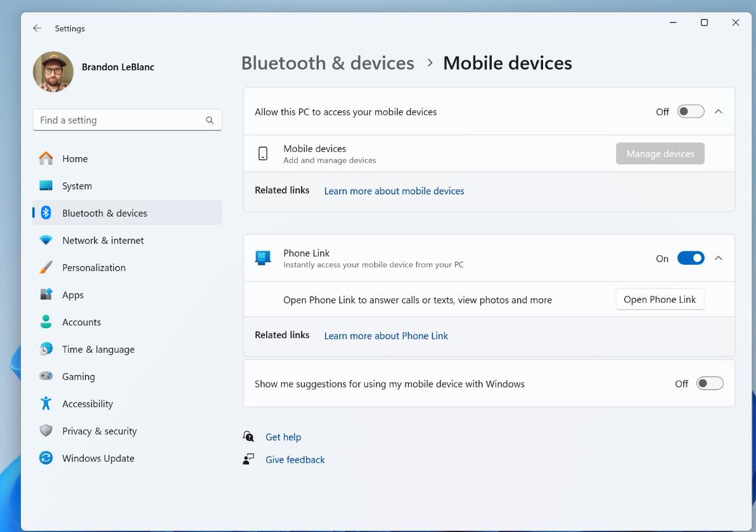This screenshot has width=756, height=532.
Task: Click the Network & internet globe icon
Action: click(45, 240)
